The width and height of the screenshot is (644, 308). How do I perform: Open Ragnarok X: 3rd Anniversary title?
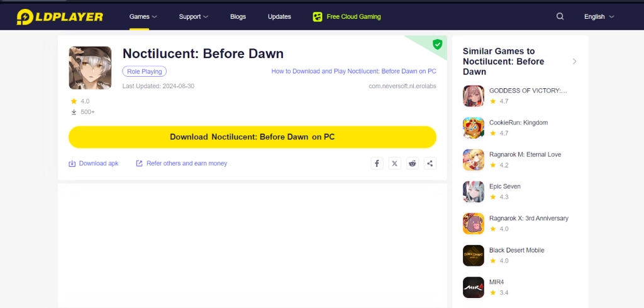pos(528,218)
